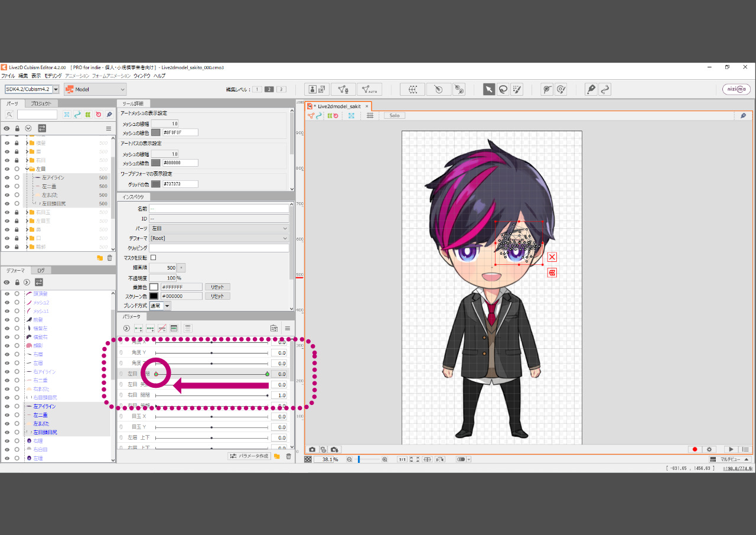756x535 pixels.
Task: Add two keys to the parameter
Action: 138,328
